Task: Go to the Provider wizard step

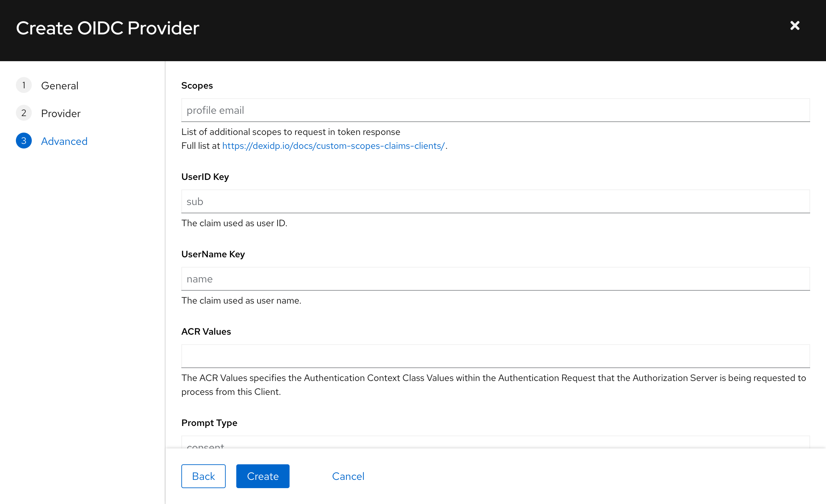Action: 61,113
